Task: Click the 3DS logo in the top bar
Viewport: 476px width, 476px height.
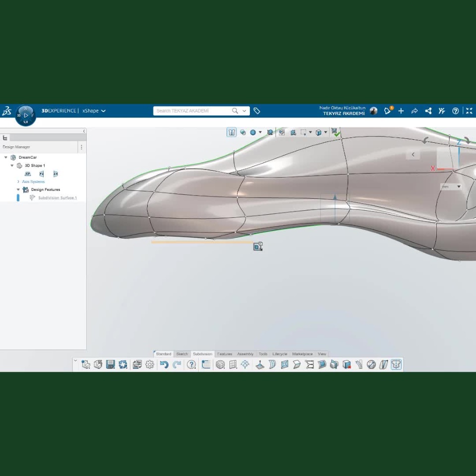Action: [6, 111]
